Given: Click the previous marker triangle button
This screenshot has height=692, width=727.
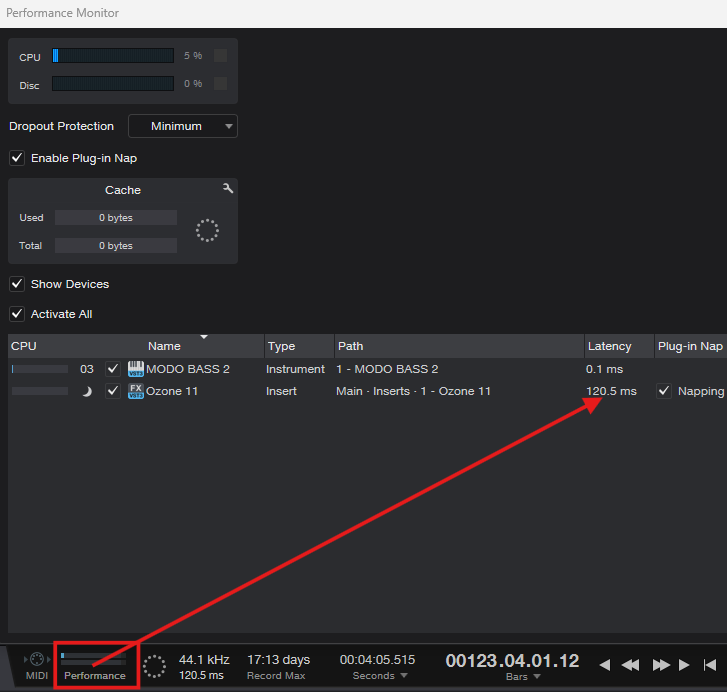Looking at the screenshot, I should (605, 665).
